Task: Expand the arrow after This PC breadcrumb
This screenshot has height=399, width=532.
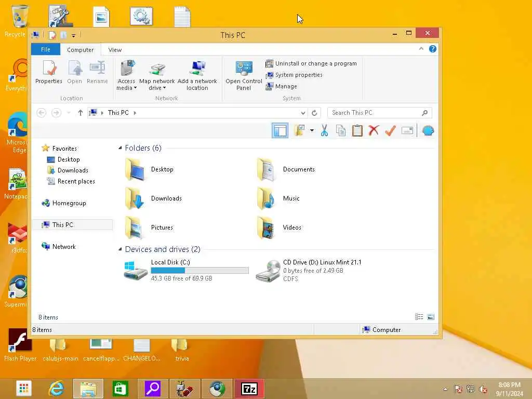Action: point(135,113)
